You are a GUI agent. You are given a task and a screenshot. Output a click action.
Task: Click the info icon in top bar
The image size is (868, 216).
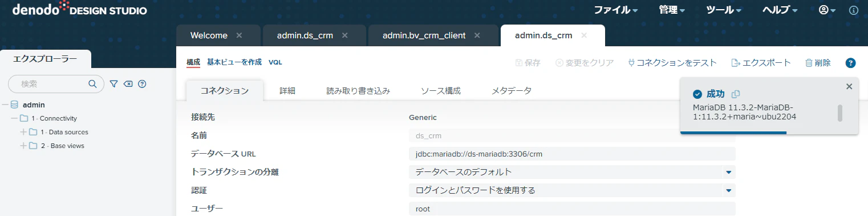[854, 10]
